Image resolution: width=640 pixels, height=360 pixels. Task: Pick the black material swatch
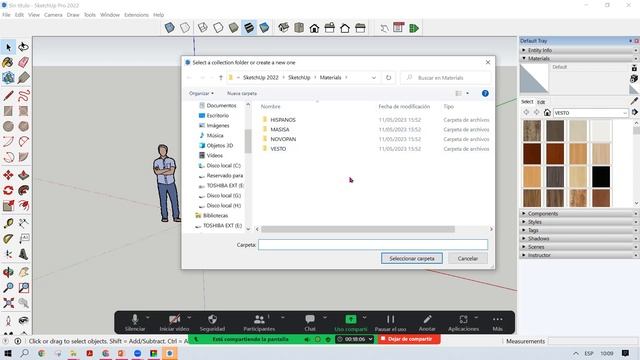pyautogui.click(x=601, y=176)
